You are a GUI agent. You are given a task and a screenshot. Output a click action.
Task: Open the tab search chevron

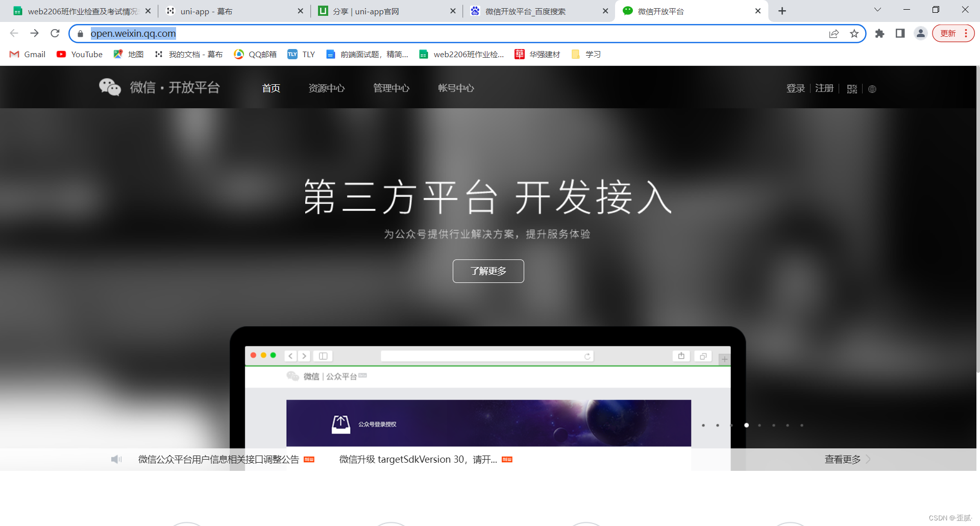[x=877, y=10]
